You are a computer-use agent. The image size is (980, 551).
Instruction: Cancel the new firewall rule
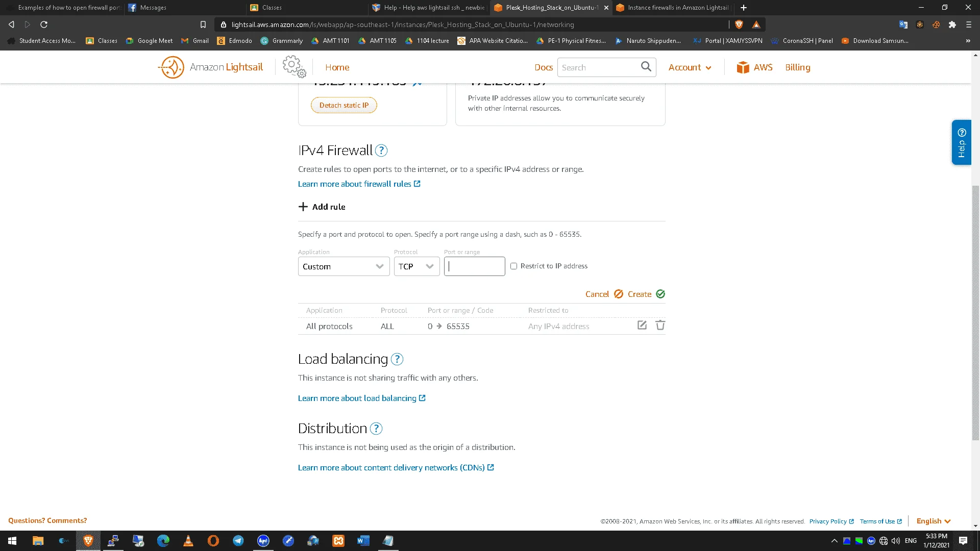click(604, 294)
